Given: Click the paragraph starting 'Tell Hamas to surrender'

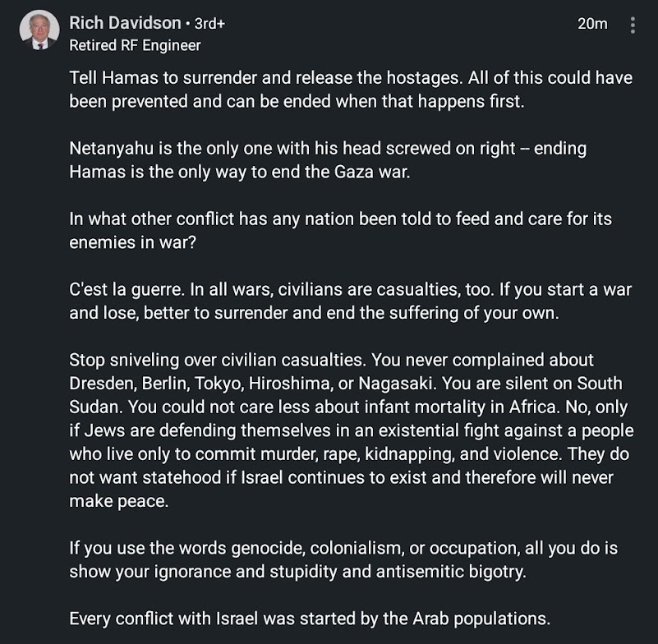Looking at the screenshot, I should click(351, 90).
